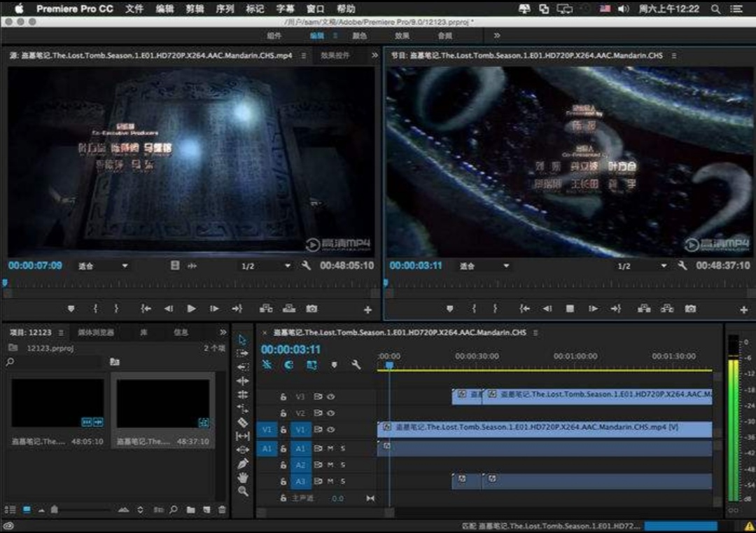Select the Hand tool in tools panel
Image resolution: width=756 pixels, height=533 pixels.
[x=243, y=477]
